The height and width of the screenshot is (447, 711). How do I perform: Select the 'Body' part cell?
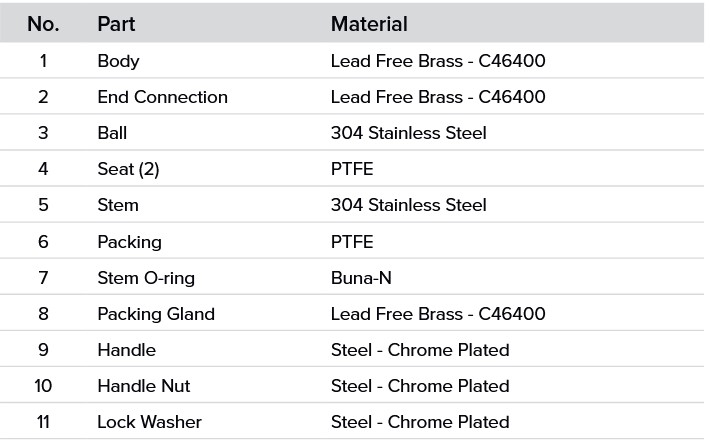(118, 61)
